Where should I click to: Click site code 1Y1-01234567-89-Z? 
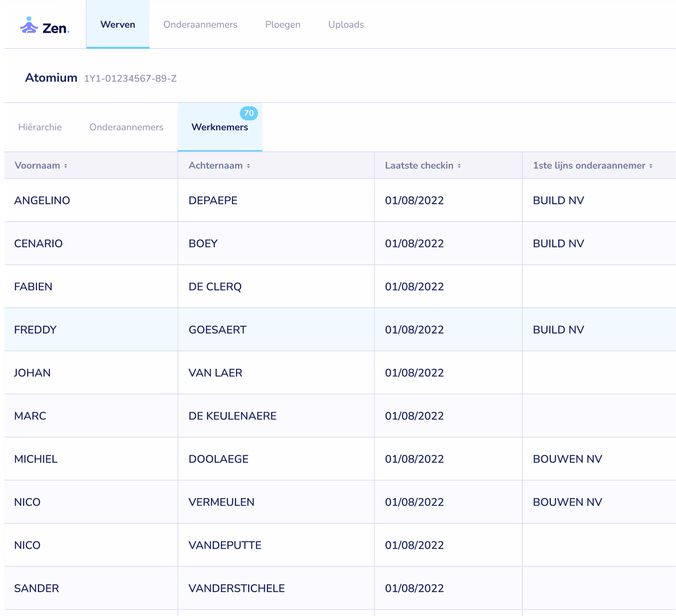click(130, 78)
